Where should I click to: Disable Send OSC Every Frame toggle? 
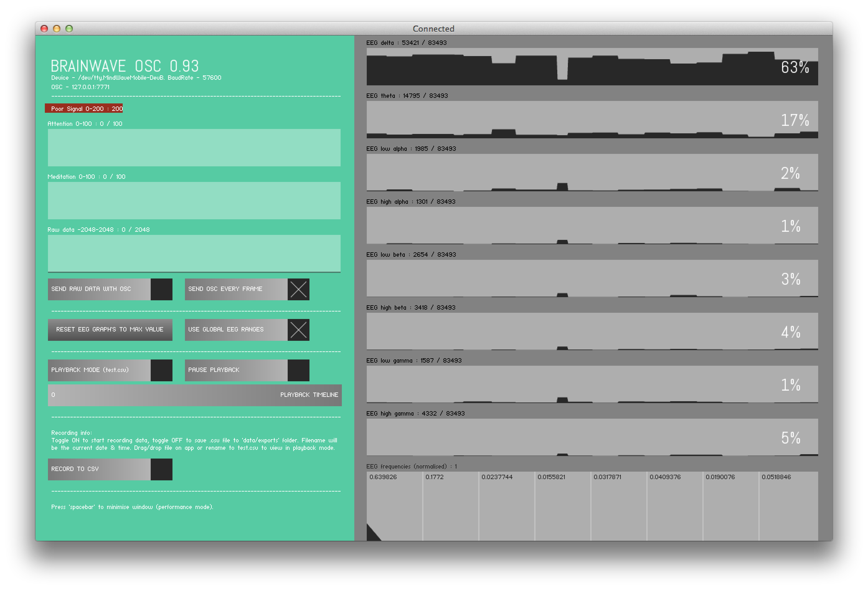pos(247,289)
